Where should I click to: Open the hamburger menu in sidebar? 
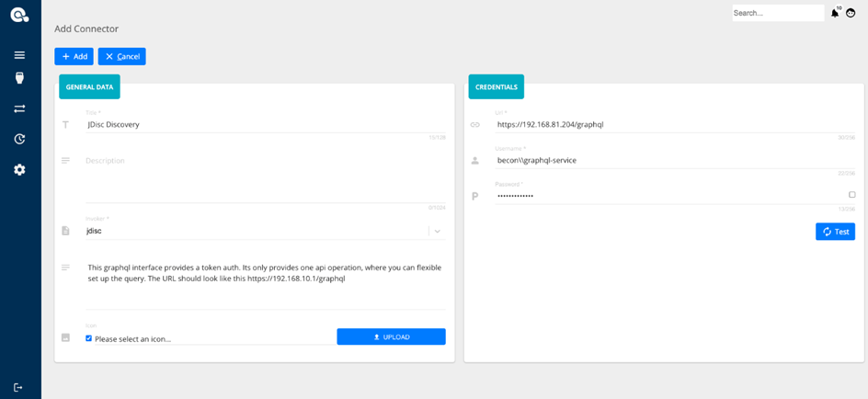click(x=19, y=55)
